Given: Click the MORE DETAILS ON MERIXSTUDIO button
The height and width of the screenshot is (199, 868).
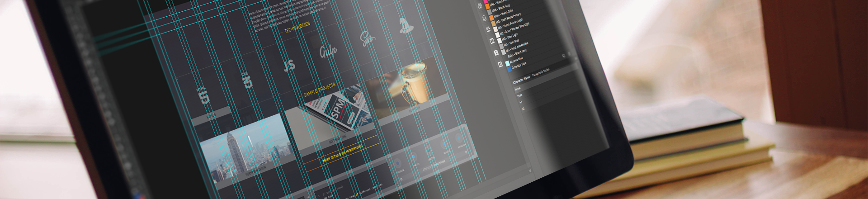Looking at the screenshot, I should click(342, 153).
